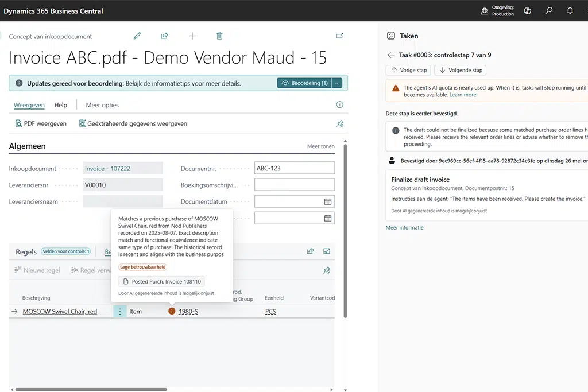This screenshot has width=588, height=392.
Task: Click Leveranciersnr. field V00010
Action: coord(123,185)
